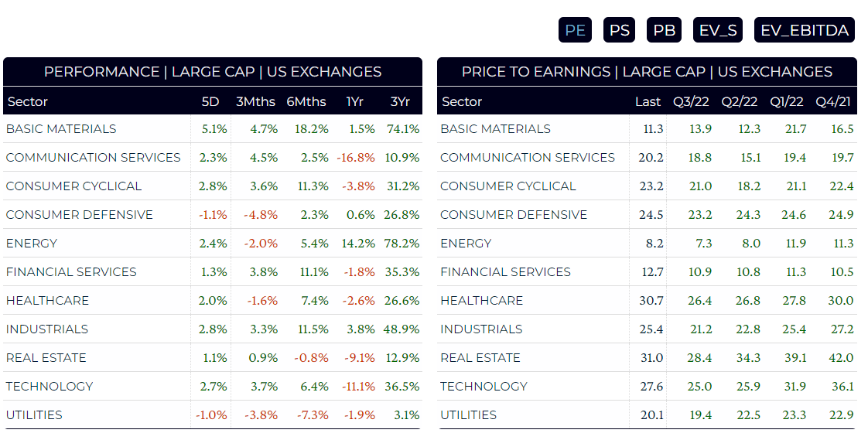Screen dimensions: 868x440
Task: Click the Sector header in Price to Earnings table
Action: click(x=462, y=102)
